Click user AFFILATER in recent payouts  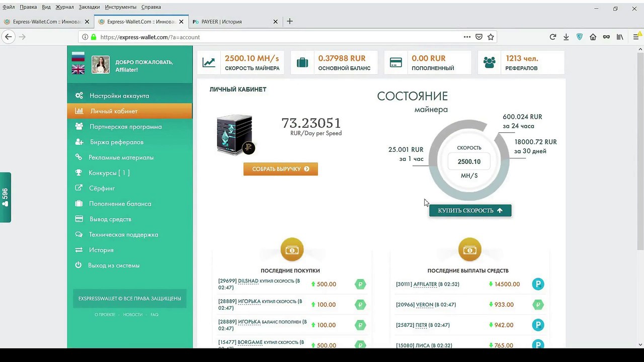tap(425, 284)
